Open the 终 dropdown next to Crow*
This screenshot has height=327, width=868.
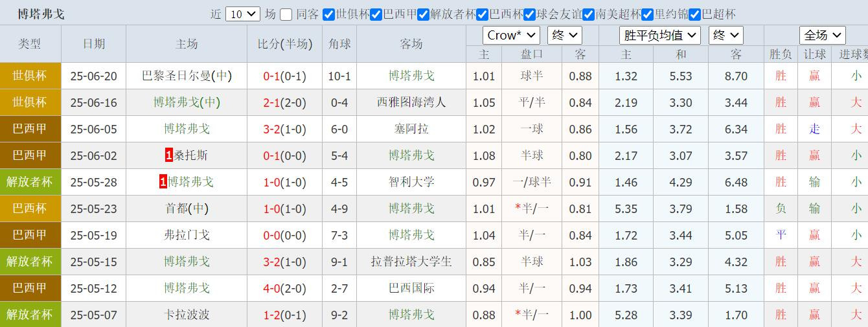pyautogui.click(x=564, y=35)
